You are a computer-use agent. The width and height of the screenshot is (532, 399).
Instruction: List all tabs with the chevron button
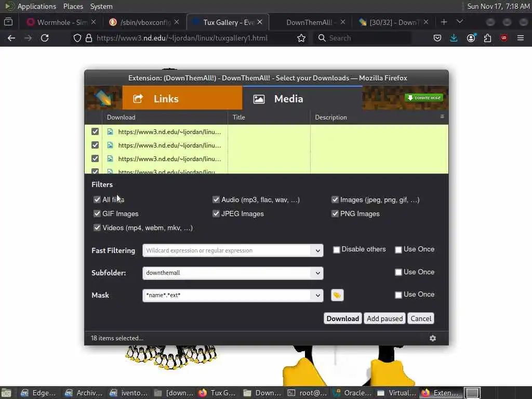click(x=460, y=22)
